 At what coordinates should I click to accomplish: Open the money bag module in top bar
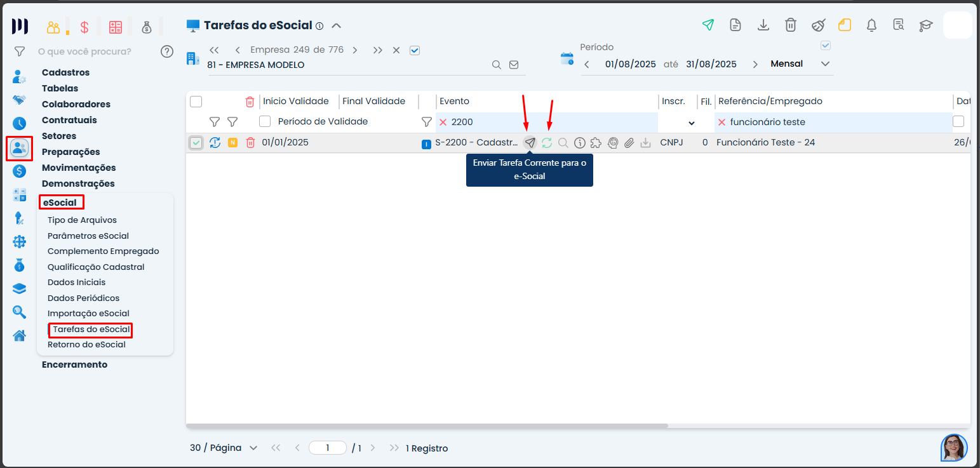click(147, 27)
